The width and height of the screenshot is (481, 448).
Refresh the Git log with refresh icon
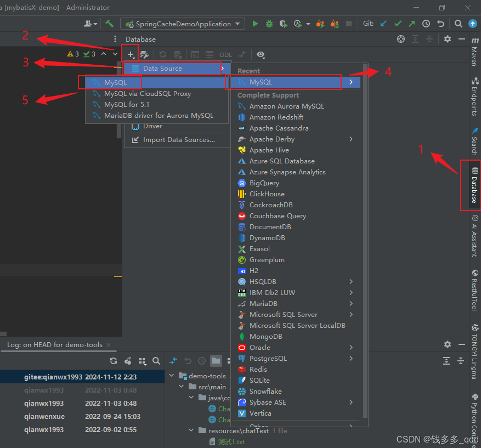point(114,361)
